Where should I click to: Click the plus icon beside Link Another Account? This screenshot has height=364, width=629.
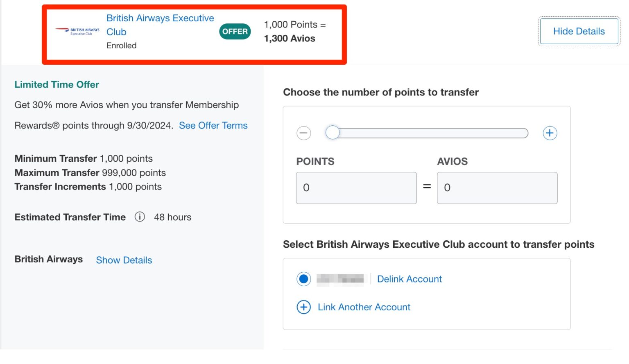pyautogui.click(x=303, y=307)
